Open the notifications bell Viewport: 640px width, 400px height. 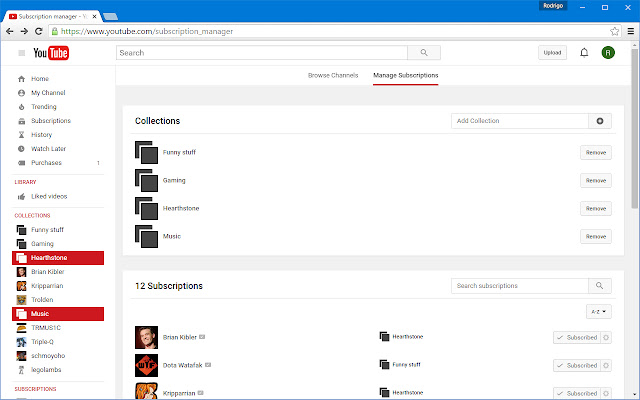pos(584,53)
